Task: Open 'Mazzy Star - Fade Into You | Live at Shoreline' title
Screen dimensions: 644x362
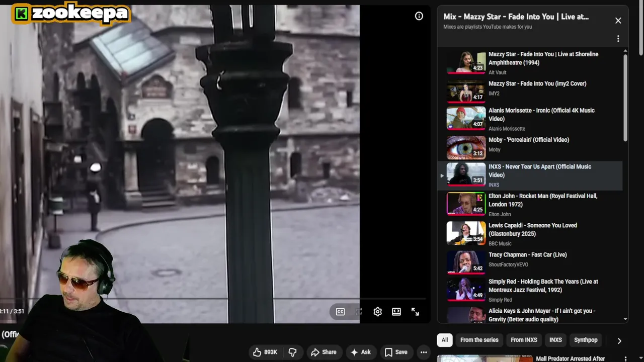Action: coord(543,58)
